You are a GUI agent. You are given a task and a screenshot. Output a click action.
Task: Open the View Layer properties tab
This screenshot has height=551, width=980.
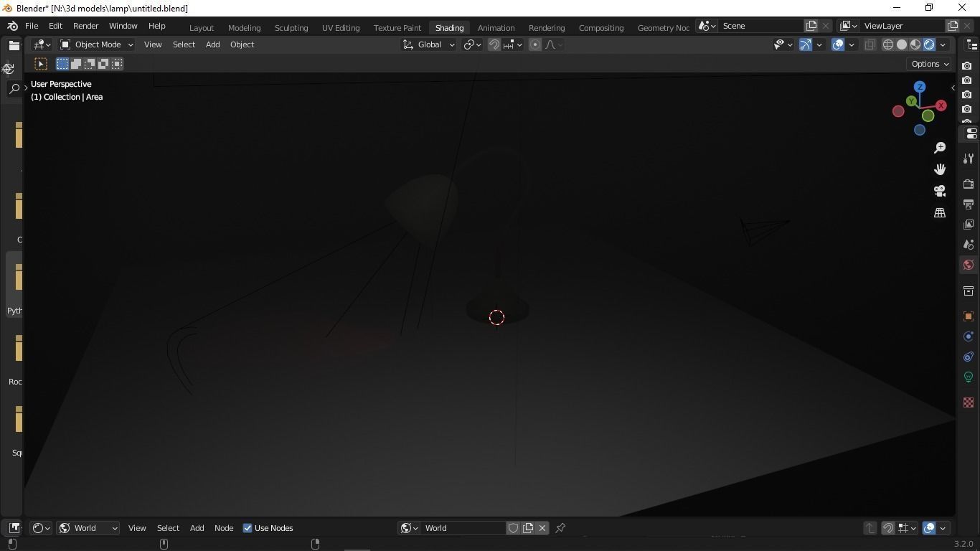click(969, 225)
